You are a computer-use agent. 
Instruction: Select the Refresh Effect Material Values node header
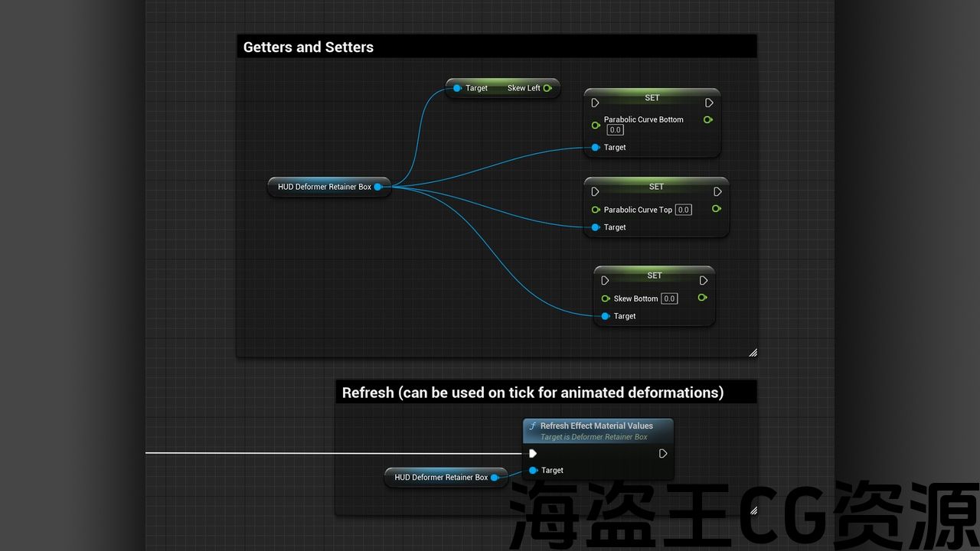tap(597, 426)
